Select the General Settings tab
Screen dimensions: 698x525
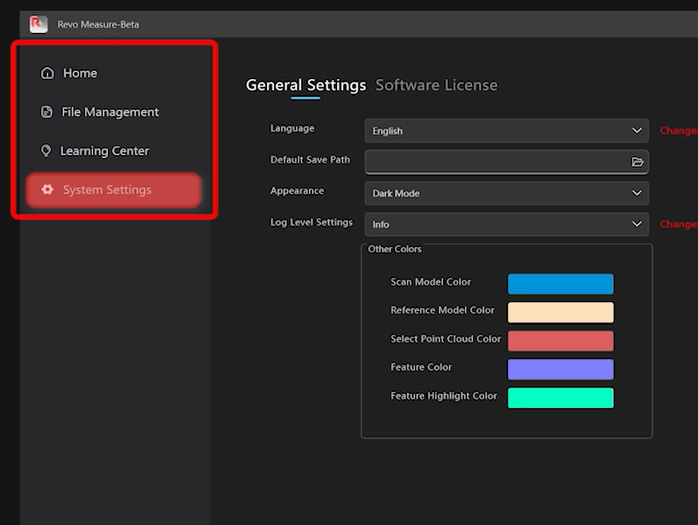pyautogui.click(x=305, y=85)
